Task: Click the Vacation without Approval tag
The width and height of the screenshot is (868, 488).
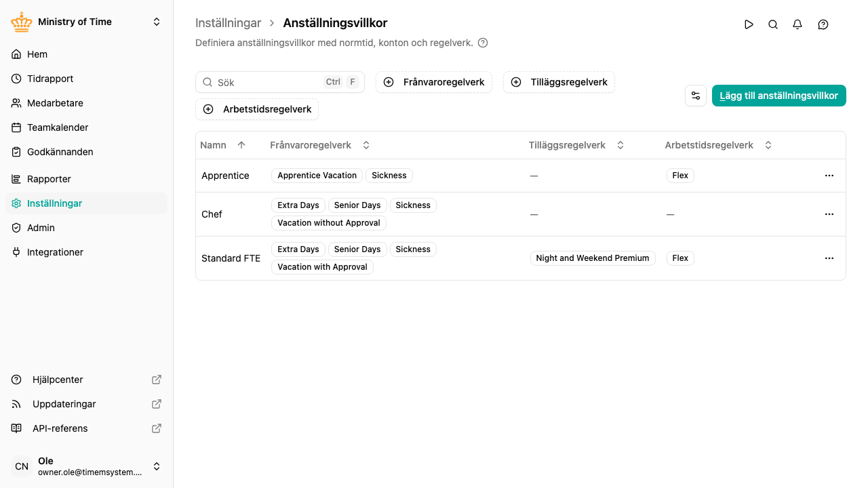Action: click(x=329, y=223)
